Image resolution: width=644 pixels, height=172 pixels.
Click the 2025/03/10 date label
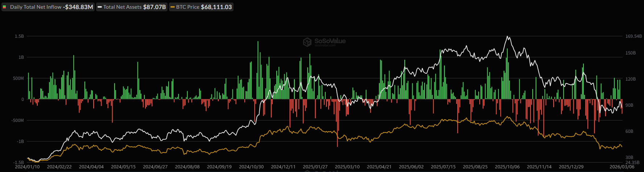[347, 167]
